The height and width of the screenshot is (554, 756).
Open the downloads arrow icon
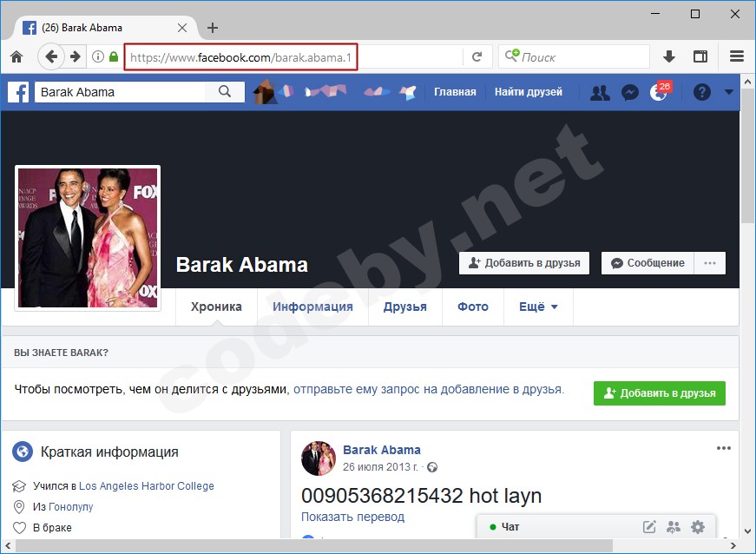(668, 57)
